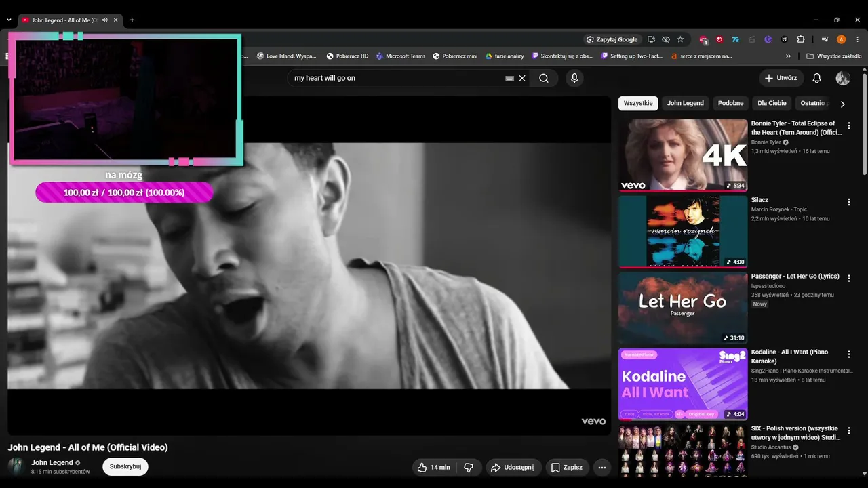Open the Bonnie Tyler Total Eclipse thumbnail
Viewport: 868px width, 488px height.
pos(683,155)
